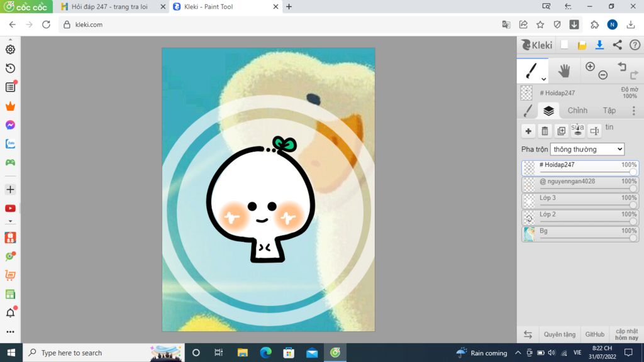Switch to the brush settings tab
Screen dimensions: 644x362
point(528,111)
